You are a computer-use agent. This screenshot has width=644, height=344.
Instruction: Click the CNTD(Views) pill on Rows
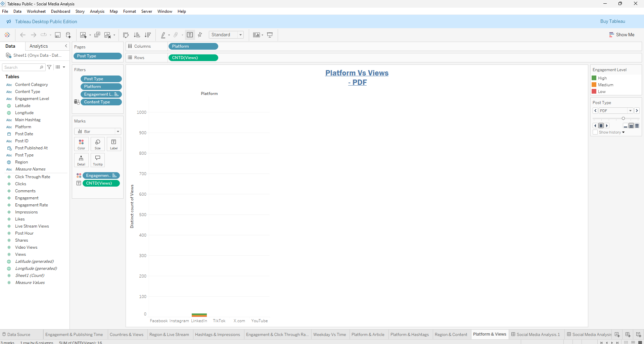[x=193, y=58]
